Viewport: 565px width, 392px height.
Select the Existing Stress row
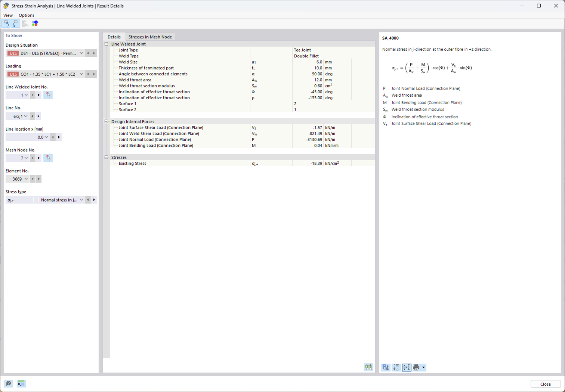point(243,164)
